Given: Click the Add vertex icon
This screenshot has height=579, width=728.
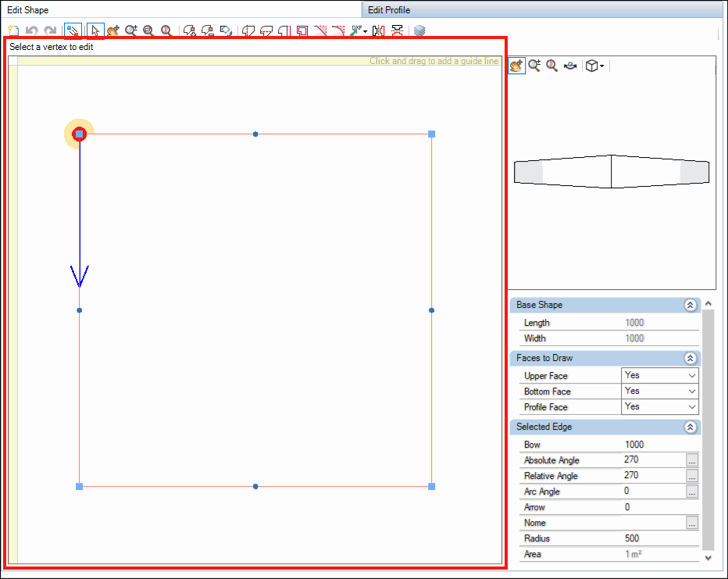Looking at the screenshot, I should click(x=190, y=30).
